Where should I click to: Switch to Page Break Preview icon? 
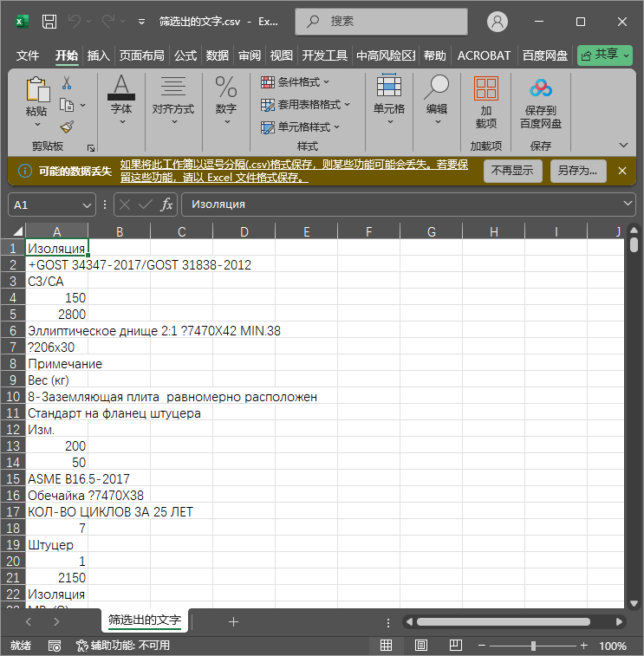pos(456,645)
